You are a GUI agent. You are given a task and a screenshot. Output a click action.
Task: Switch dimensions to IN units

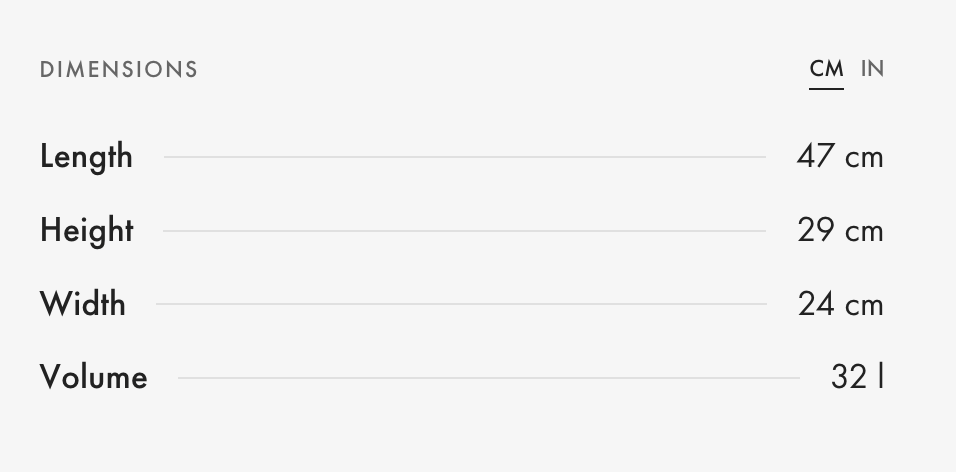872,69
